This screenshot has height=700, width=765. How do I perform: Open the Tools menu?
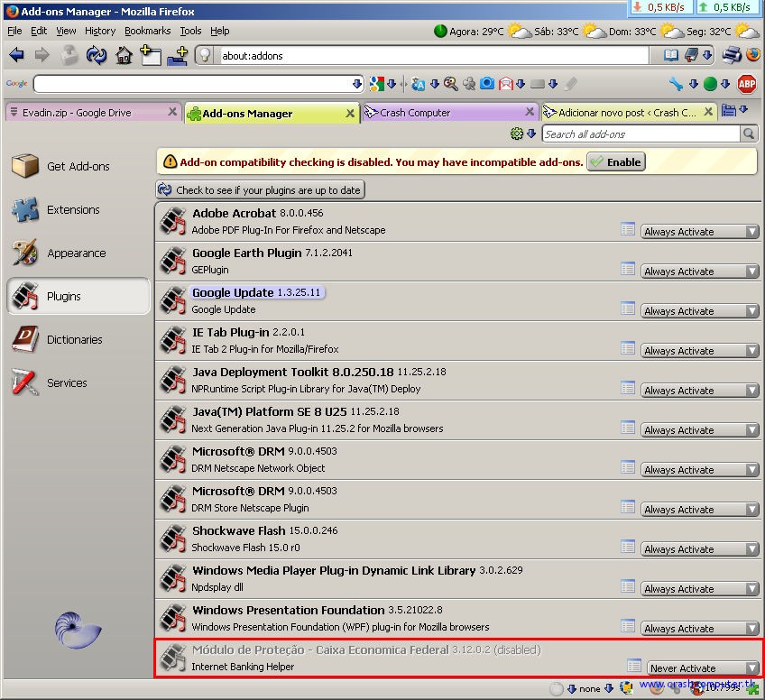point(190,31)
